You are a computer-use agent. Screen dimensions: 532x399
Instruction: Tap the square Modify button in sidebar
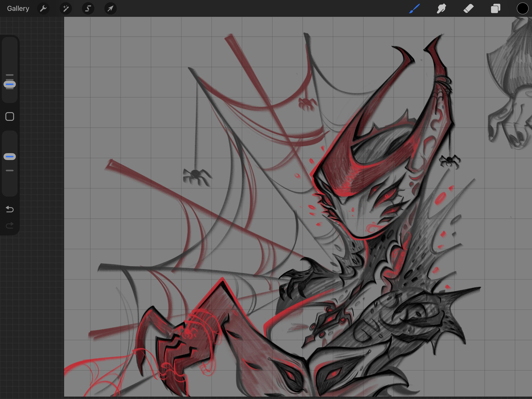point(10,117)
